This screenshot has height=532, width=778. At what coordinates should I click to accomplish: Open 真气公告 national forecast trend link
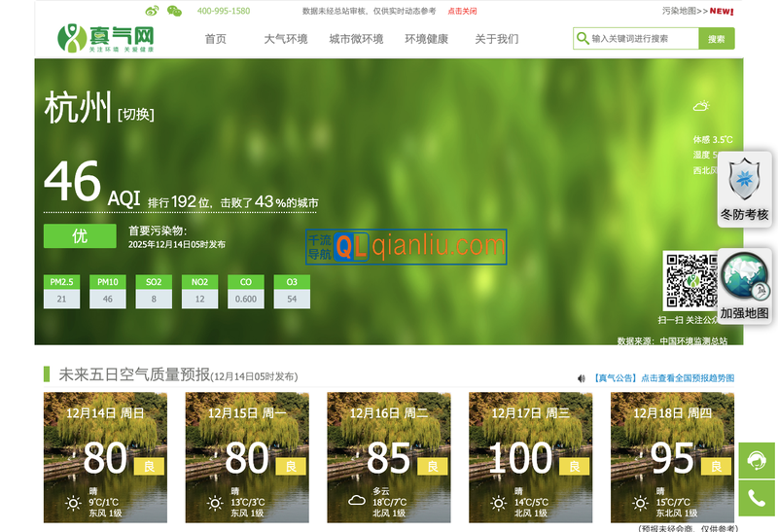663,378
